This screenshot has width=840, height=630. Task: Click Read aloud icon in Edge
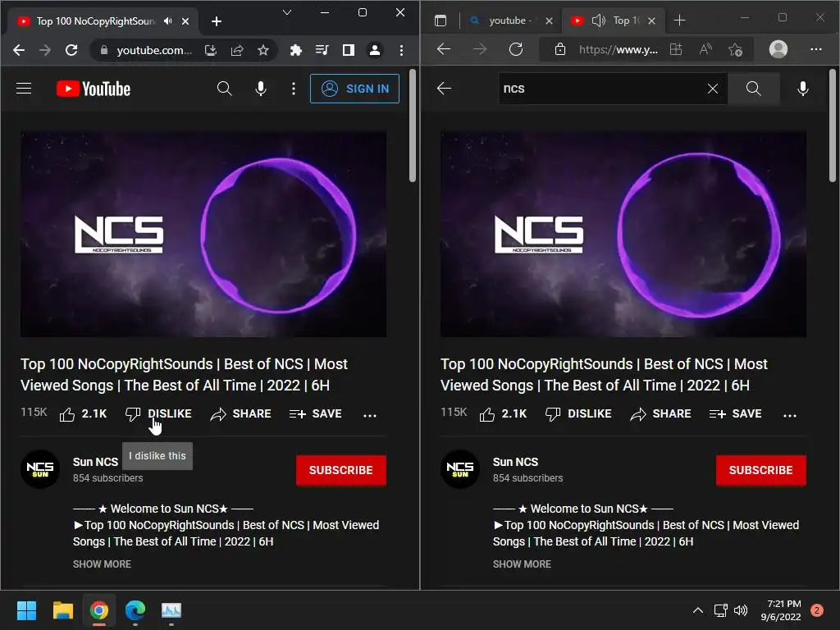coord(706,49)
